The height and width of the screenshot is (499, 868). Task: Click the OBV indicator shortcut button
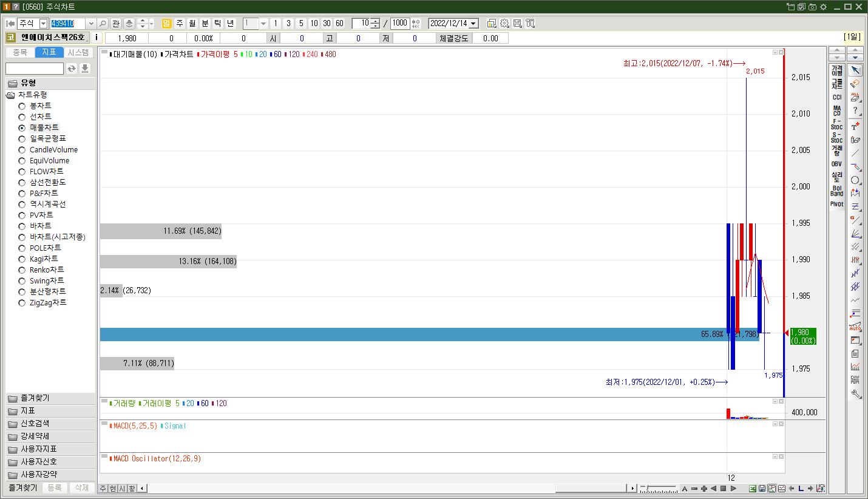click(837, 164)
